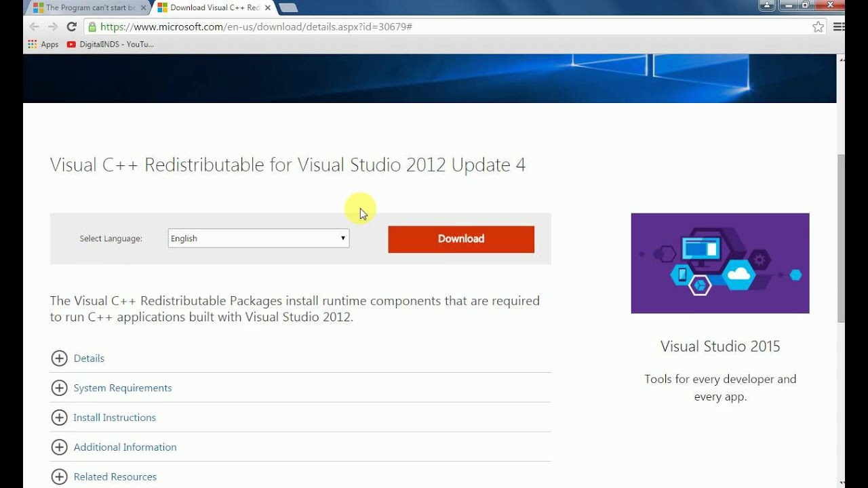This screenshot has width=868, height=488.
Task: Open the Install Instructions link
Action: click(115, 418)
